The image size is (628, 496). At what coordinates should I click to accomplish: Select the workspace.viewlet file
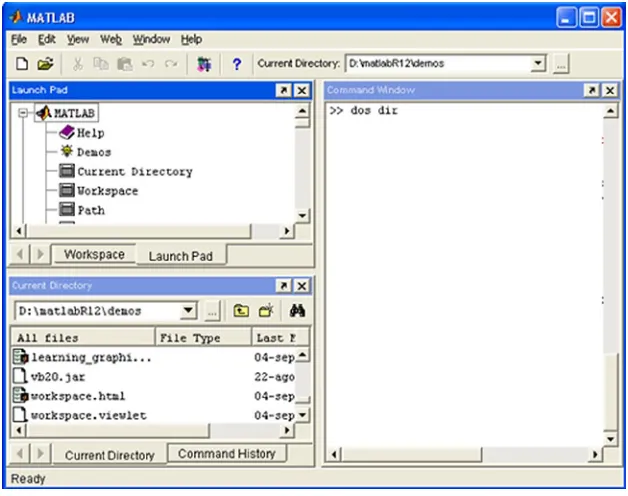[x=153, y=415]
